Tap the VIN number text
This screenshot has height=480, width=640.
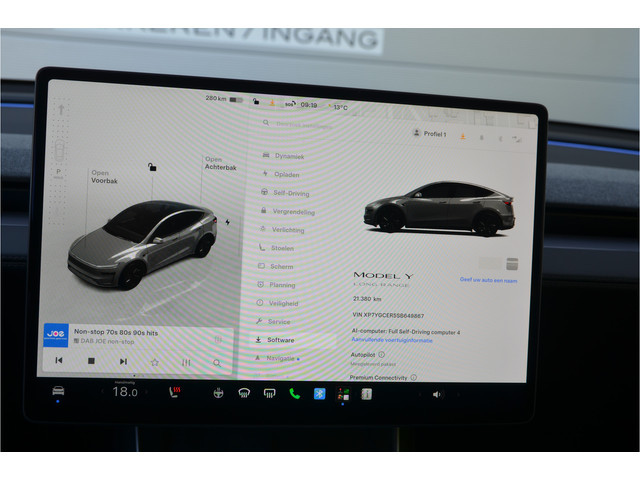(388, 315)
